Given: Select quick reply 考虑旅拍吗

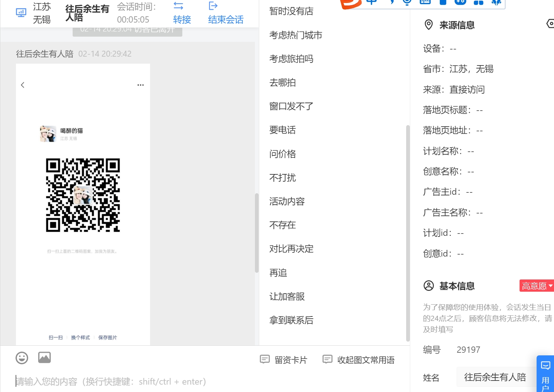Looking at the screenshot, I should 291,59.
